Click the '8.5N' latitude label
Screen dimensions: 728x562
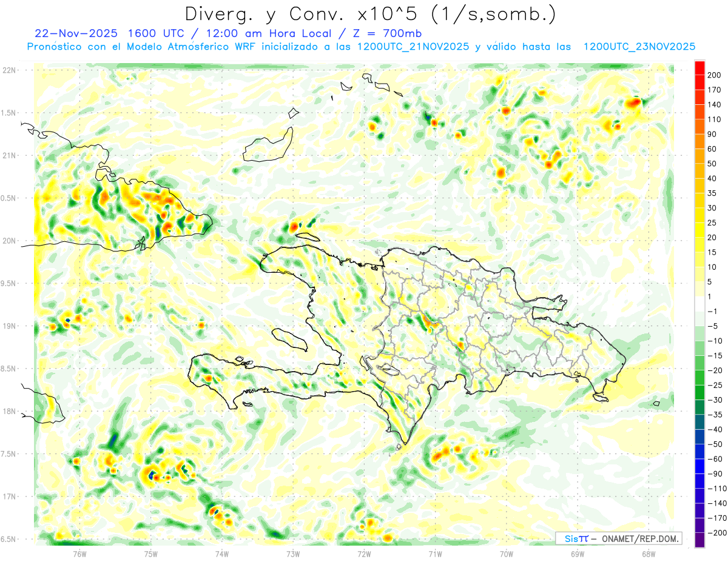(x=9, y=369)
